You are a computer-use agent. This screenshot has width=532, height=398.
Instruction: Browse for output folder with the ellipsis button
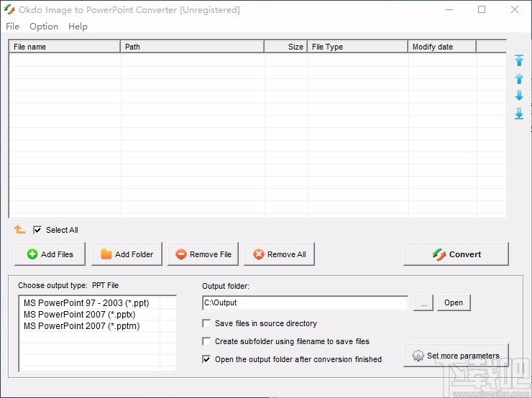coord(423,302)
